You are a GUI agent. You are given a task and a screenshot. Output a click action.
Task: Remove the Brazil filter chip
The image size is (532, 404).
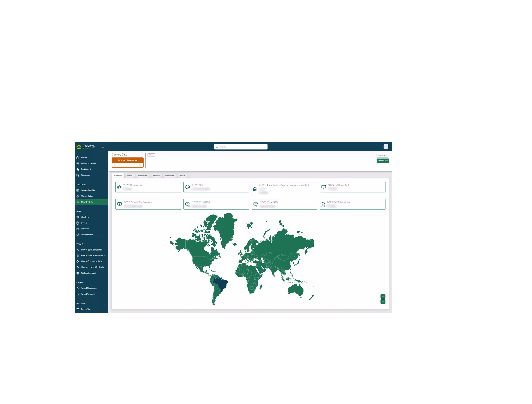[153, 155]
